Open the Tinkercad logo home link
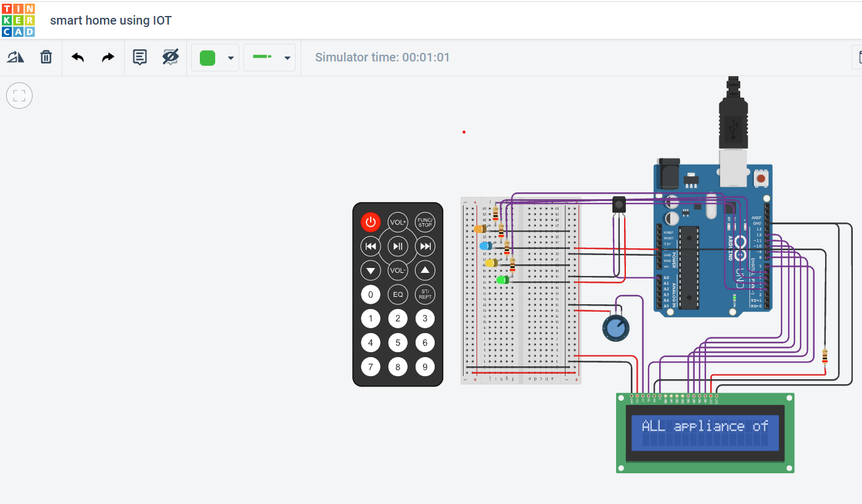 click(18, 20)
